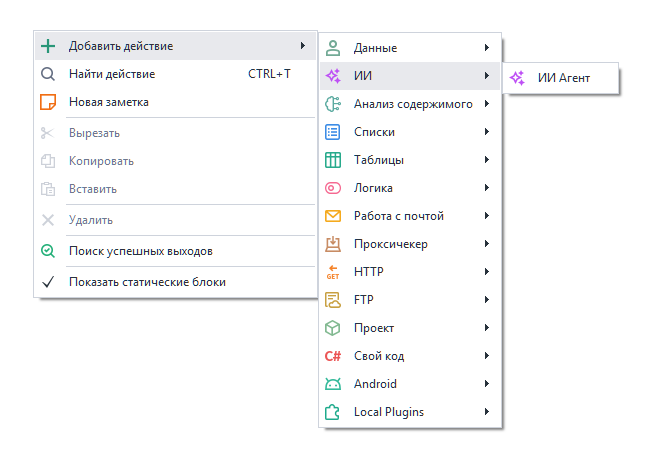Expand the ИИ submenu arrow
This screenshot has height=465, width=645.
point(487,76)
